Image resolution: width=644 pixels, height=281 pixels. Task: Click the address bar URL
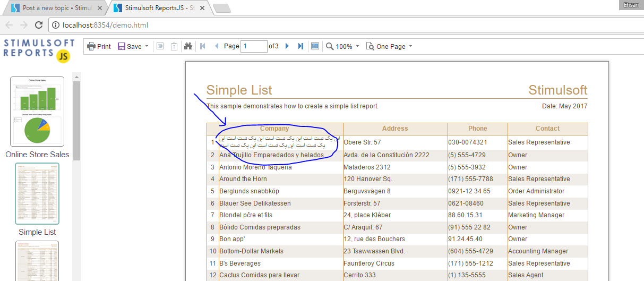[x=105, y=25]
